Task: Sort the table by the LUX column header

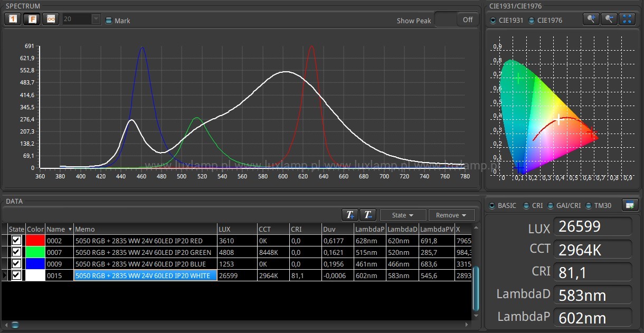Action: [x=236, y=230]
